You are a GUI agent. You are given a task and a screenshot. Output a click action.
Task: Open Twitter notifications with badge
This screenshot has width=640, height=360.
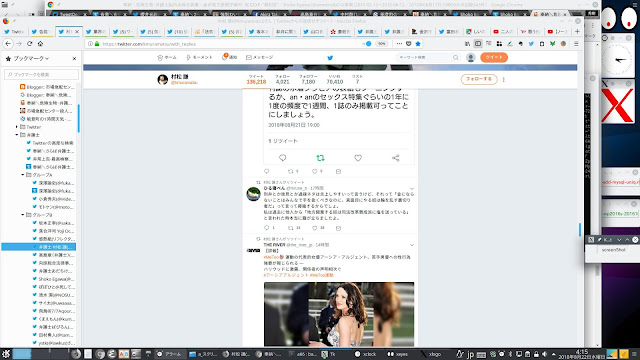(229, 58)
